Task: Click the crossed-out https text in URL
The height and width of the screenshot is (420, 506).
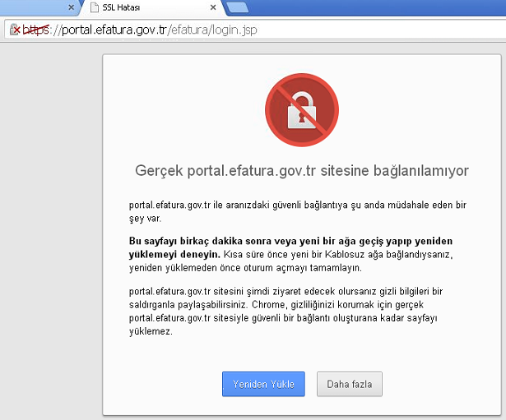Action: [35, 30]
